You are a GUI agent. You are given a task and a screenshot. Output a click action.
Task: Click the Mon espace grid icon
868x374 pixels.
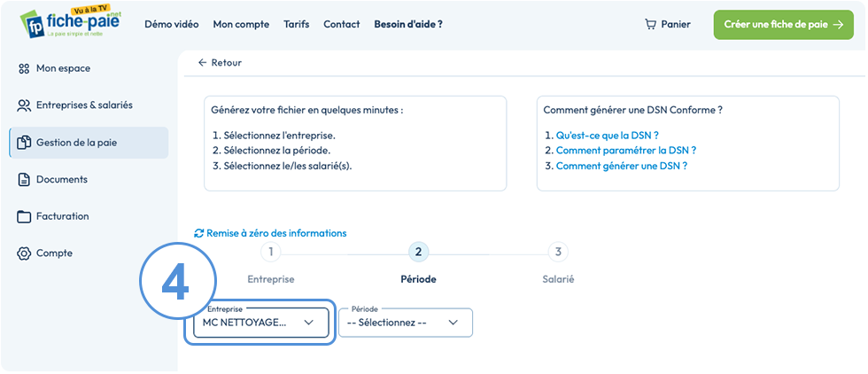tap(23, 69)
